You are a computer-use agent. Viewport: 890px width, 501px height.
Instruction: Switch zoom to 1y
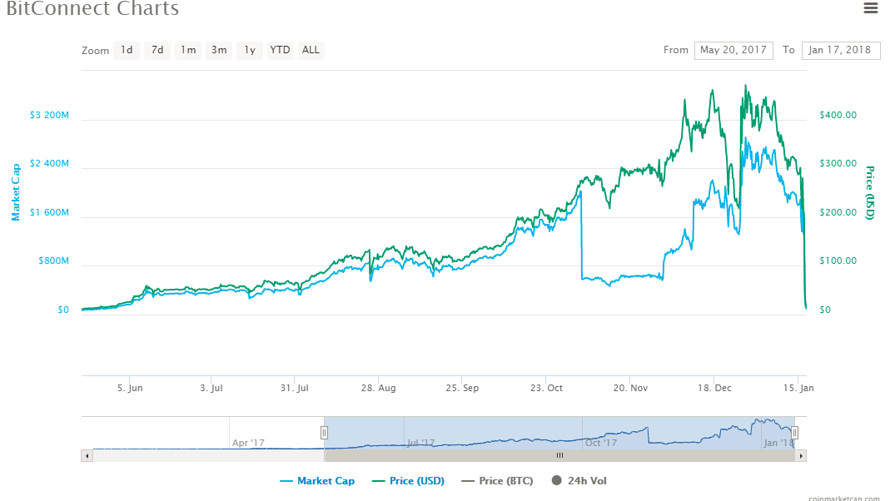(x=250, y=50)
